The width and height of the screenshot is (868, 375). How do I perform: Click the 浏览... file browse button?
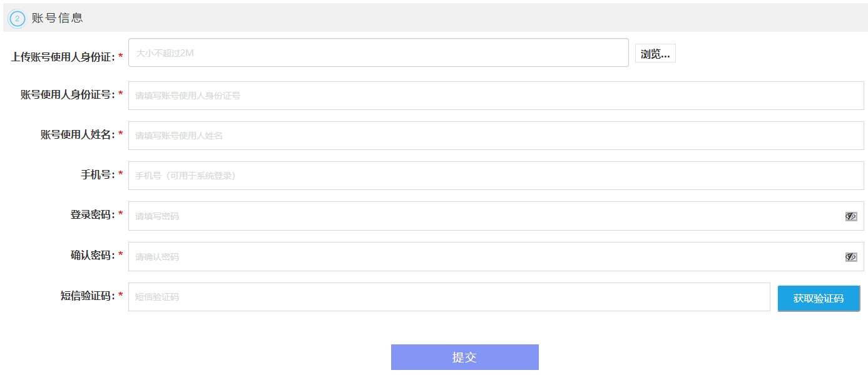point(655,54)
